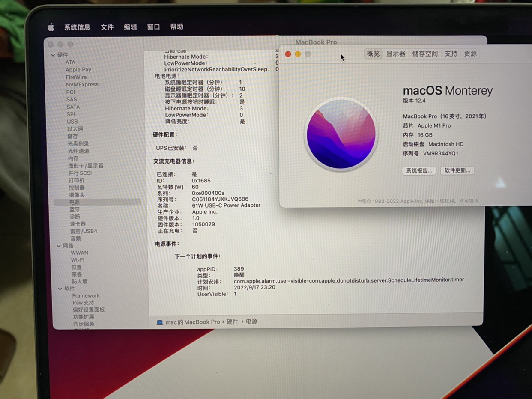Select SAS in the sidebar
The width and height of the screenshot is (532, 399).
tap(72, 99)
